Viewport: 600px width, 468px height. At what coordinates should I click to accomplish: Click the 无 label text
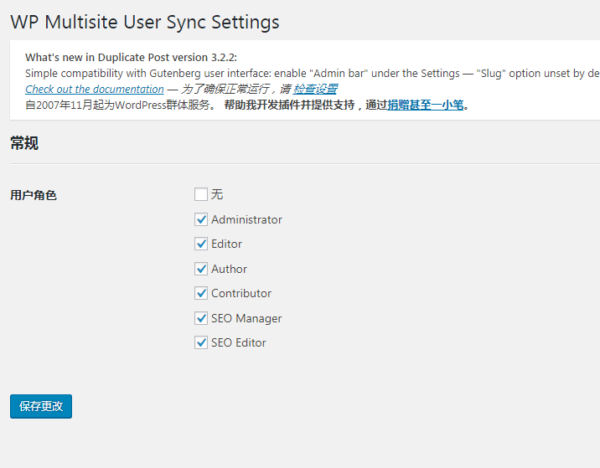pyautogui.click(x=217, y=194)
